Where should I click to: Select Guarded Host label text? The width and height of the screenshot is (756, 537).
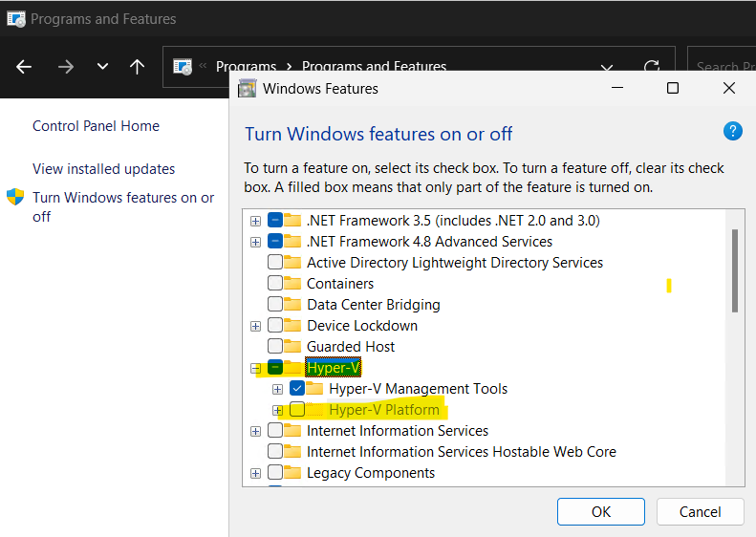click(x=351, y=347)
